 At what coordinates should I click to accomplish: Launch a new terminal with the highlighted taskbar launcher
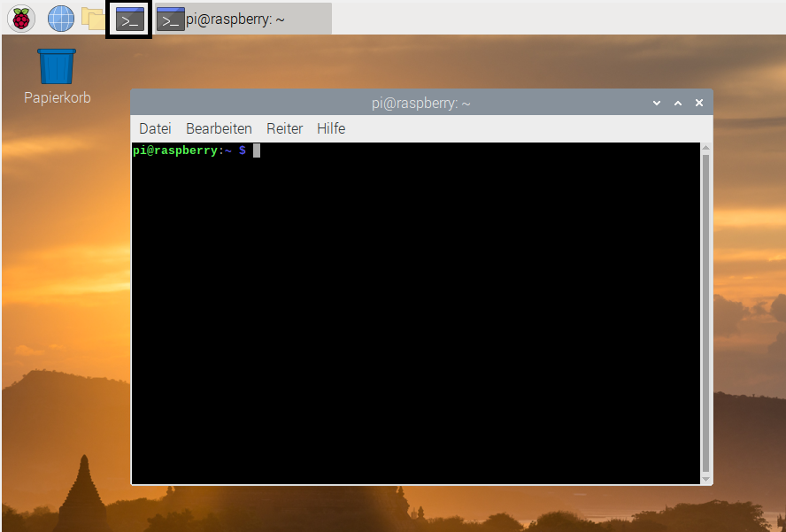click(129, 18)
